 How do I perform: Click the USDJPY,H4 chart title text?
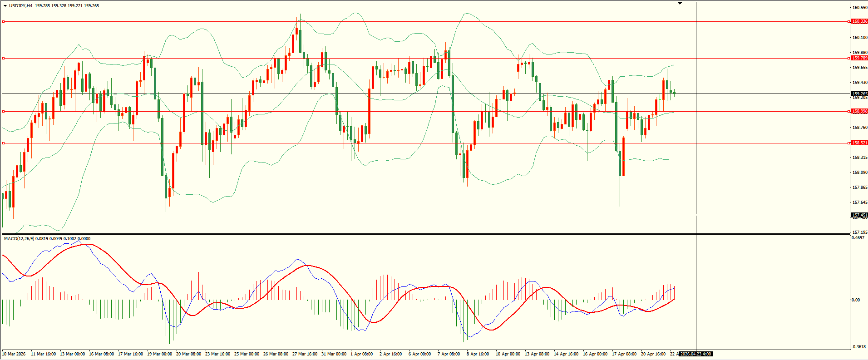pyautogui.click(x=20, y=6)
